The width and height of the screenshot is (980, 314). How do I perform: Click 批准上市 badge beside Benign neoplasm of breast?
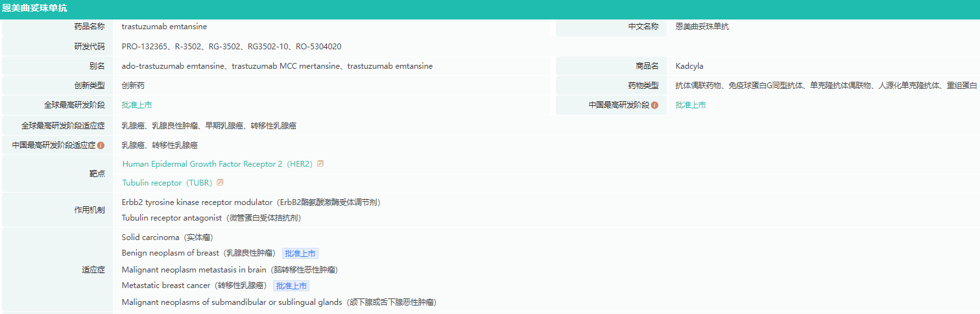point(300,254)
